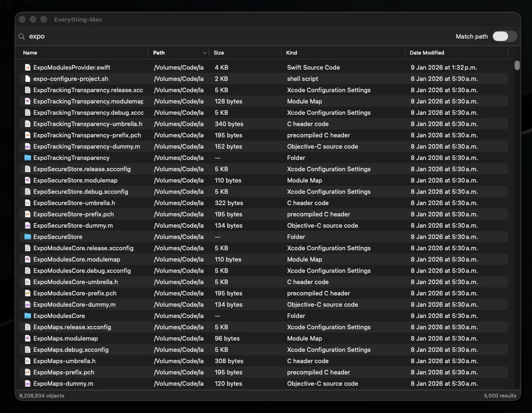Click the ExpoModulesCore folder icon

[x=27, y=316]
